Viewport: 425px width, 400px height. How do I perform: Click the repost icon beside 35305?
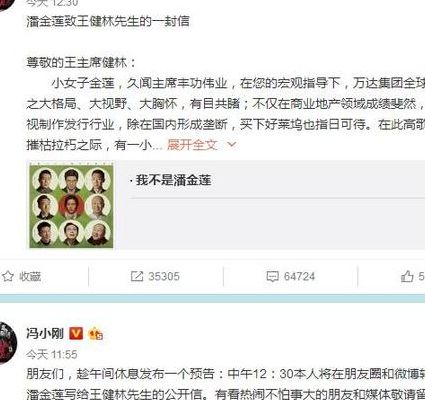pos(137,276)
